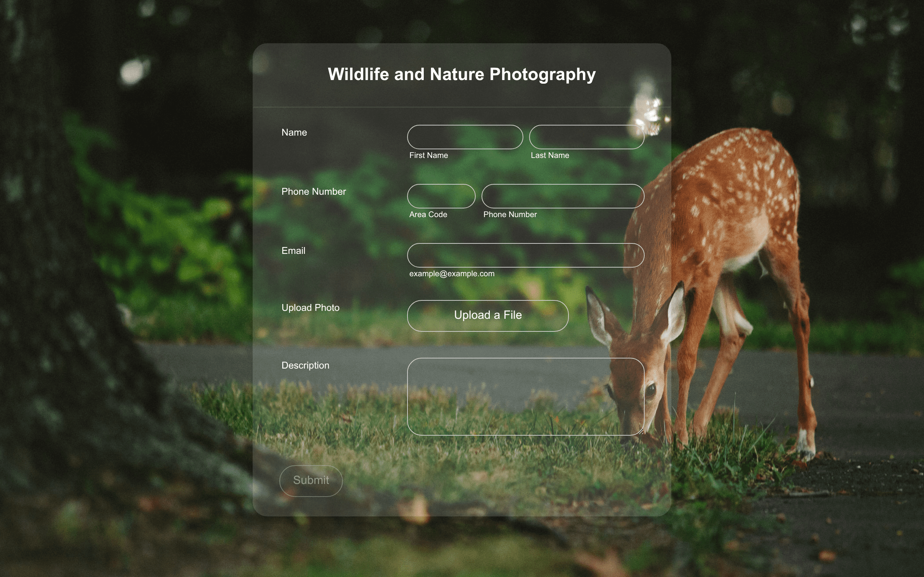Click the Phone Number sublabel under field
The height and width of the screenshot is (577, 924).
click(510, 215)
